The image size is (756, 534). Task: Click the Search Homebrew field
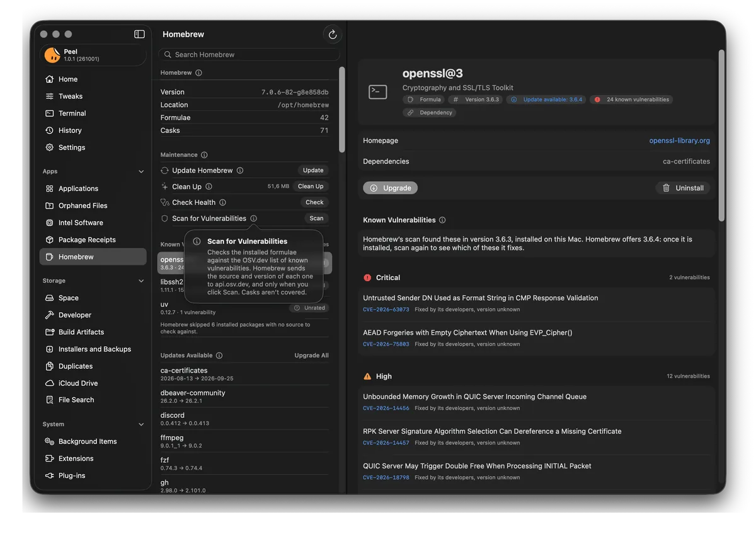pos(249,55)
